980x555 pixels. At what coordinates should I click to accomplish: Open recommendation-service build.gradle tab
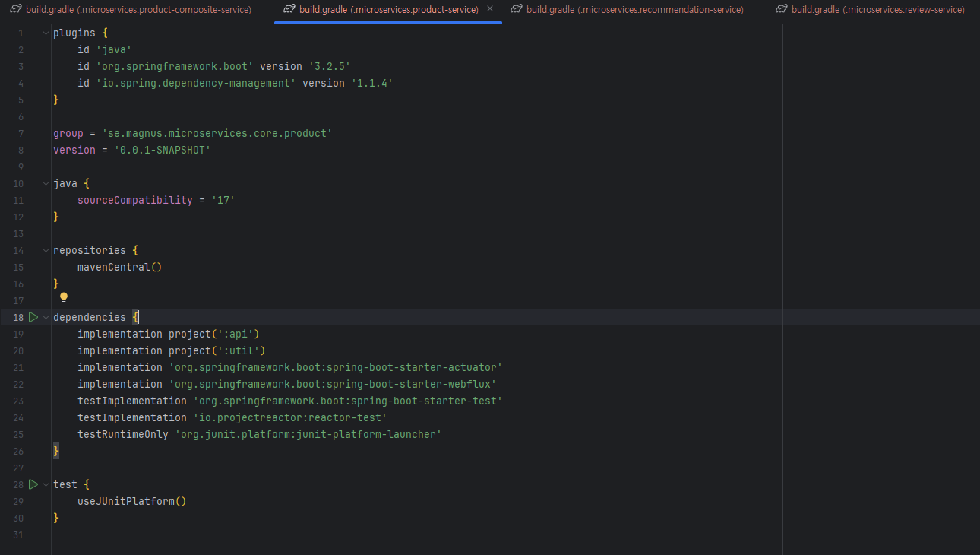627,10
